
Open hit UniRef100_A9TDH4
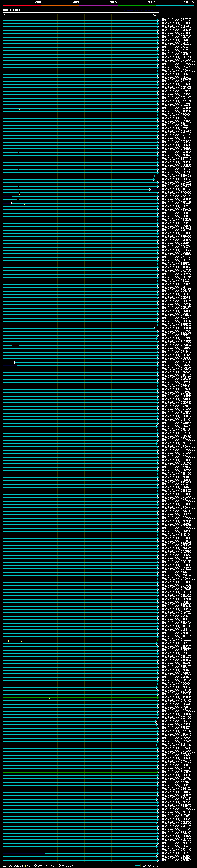pos(177,33)
